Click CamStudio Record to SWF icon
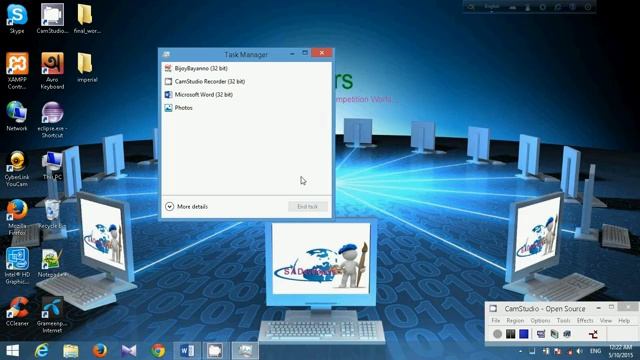The image size is (640, 360). (x=567, y=334)
